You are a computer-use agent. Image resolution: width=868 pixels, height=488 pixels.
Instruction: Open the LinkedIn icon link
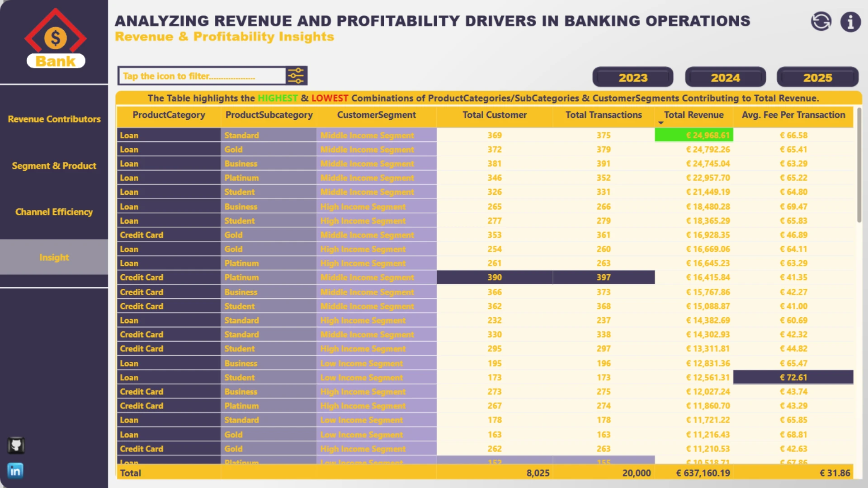(15, 471)
